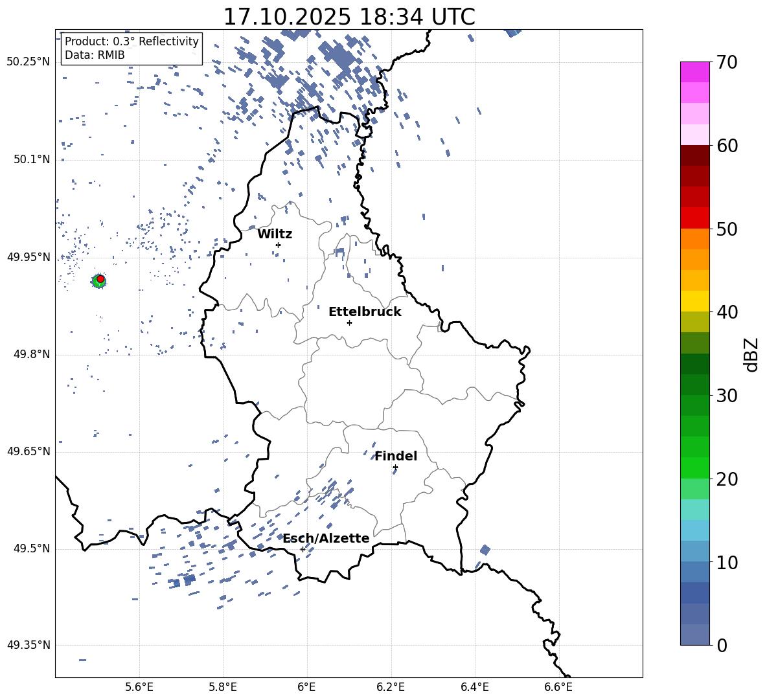Select the Findel city label
Screen dimensions: 767x700
pos(396,456)
